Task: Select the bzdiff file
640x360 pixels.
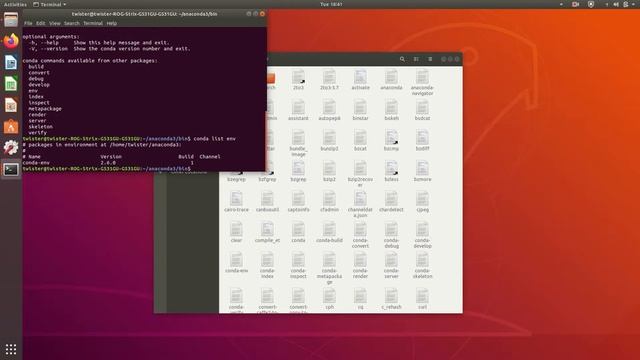Action: click(422, 141)
